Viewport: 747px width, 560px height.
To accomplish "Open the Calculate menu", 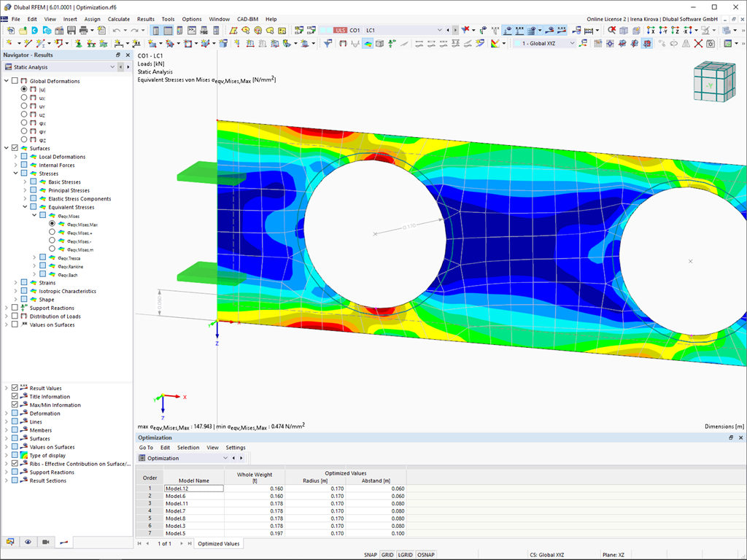I will (119, 19).
